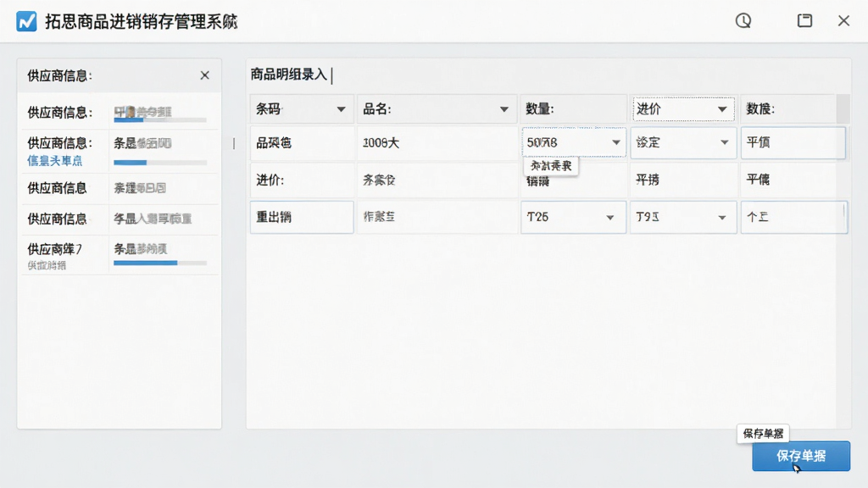This screenshot has width=868, height=488.
Task: Open the T25 dropdown in third row
Action: click(x=573, y=217)
